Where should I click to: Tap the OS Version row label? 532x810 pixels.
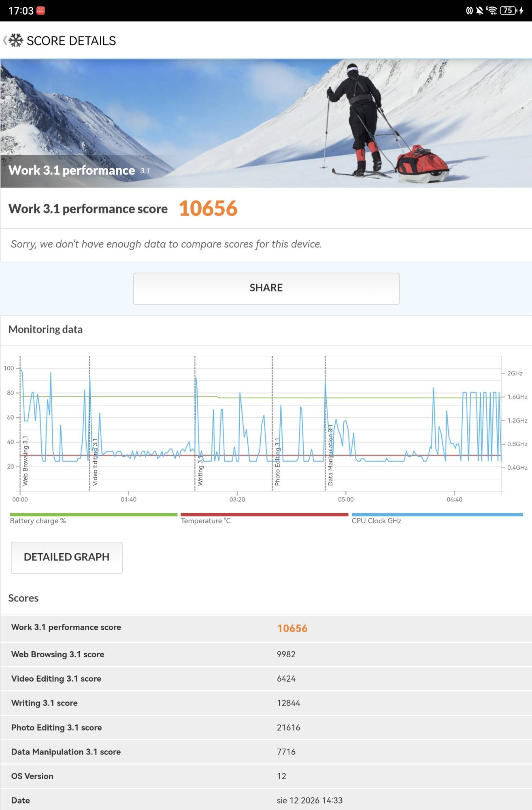click(x=32, y=776)
